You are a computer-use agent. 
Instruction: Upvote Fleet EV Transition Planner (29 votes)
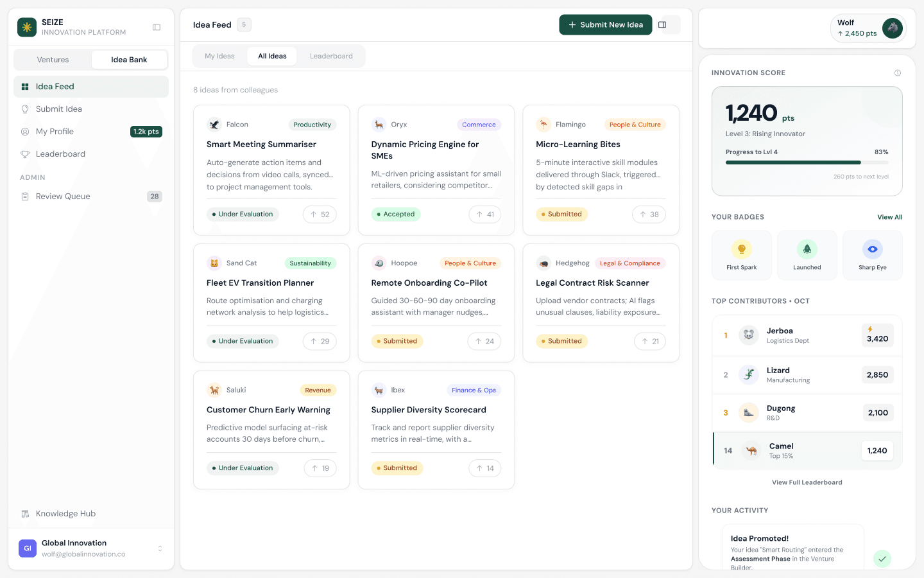pos(320,342)
